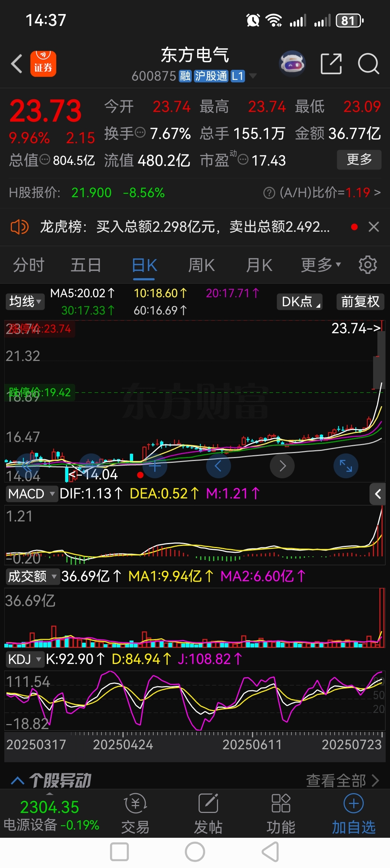Jump chart back with double-left arrow button
This screenshot has height=868, width=390.
click(27, 466)
